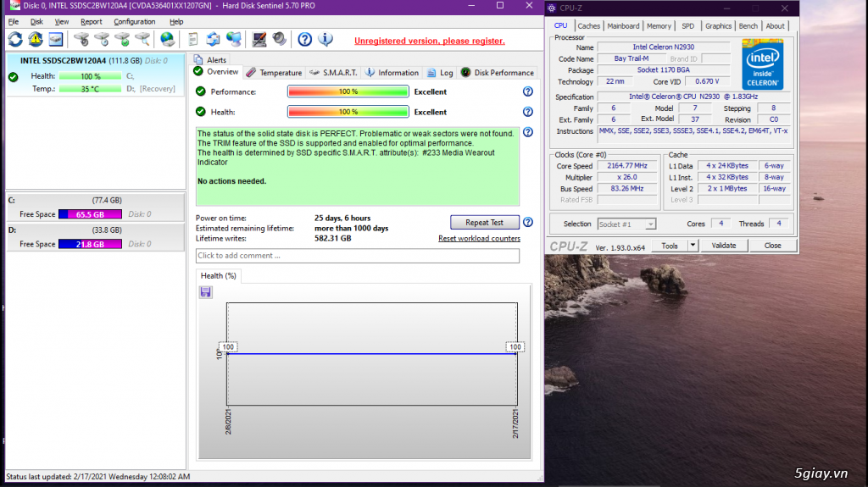
Task: Click the speaker sound toolbar icon
Action: coord(280,39)
